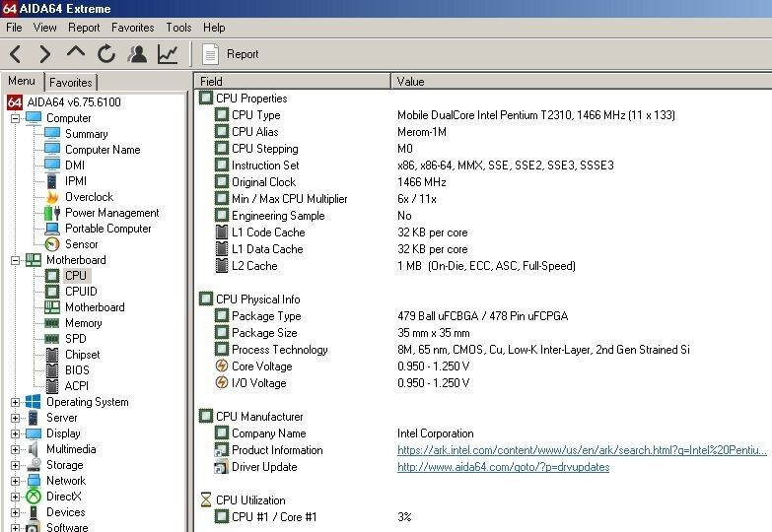Click the CPUID chip icon
The width and height of the screenshot is (772, 532).
pos(51,292)
